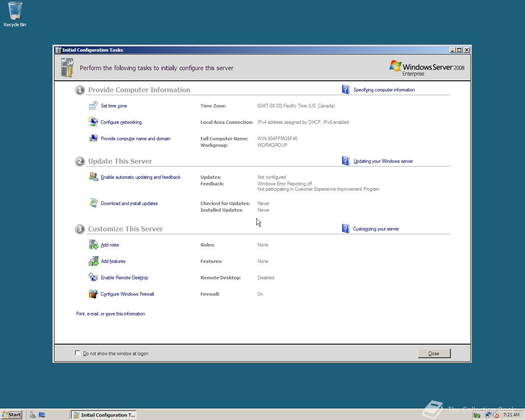Click the time zone value Pacific Time

296,106
